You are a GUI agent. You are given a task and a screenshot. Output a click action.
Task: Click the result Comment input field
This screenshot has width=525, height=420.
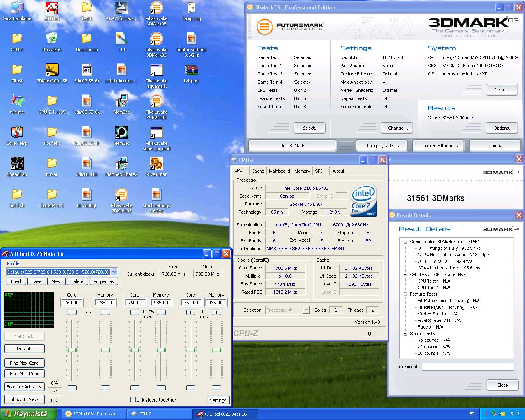pos(468,367)
